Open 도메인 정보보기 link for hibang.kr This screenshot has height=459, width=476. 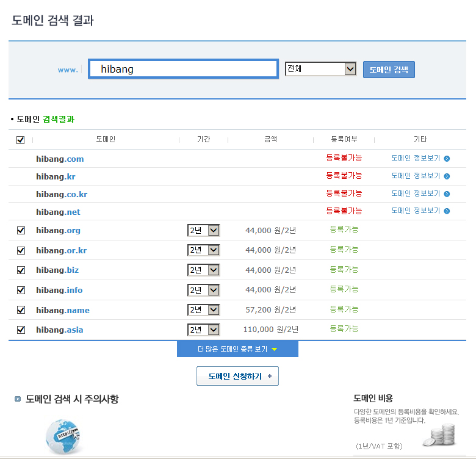click(x=416, y=176)
